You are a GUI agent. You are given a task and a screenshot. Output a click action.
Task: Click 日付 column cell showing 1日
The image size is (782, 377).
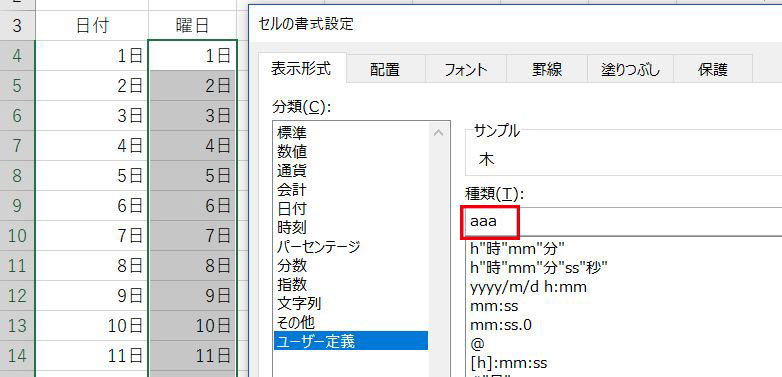click(x=92, y=55)
